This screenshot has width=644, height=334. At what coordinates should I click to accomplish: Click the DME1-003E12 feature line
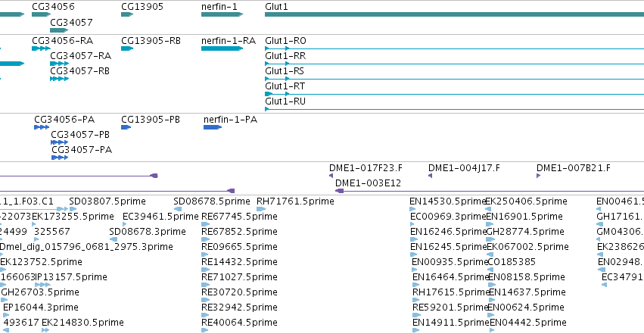coord(490,191)
